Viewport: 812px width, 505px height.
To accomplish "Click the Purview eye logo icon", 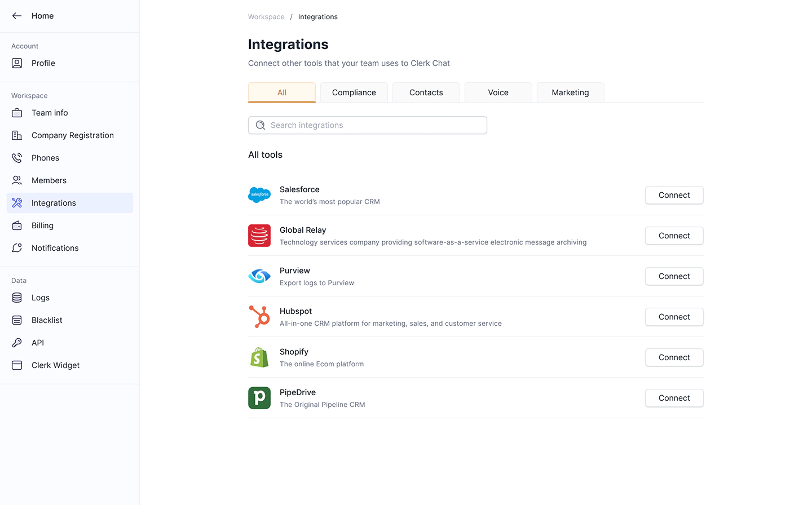I will (x=259, y=276).
